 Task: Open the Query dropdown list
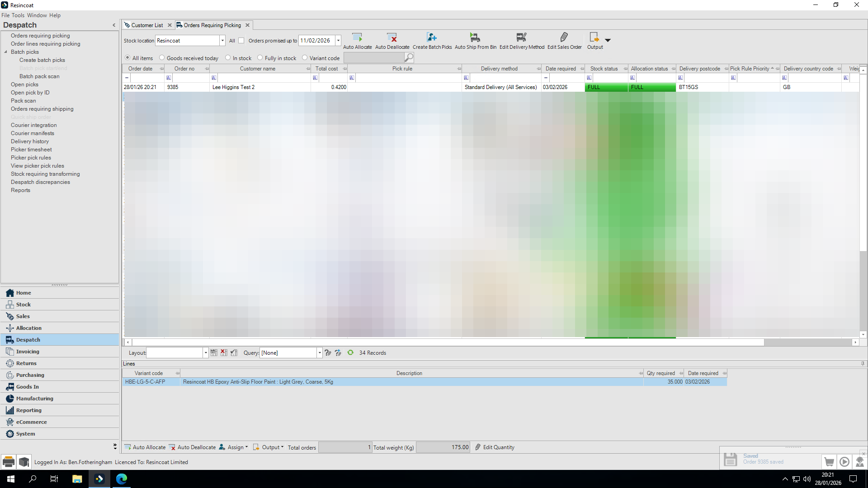click(x=320, y=353)
